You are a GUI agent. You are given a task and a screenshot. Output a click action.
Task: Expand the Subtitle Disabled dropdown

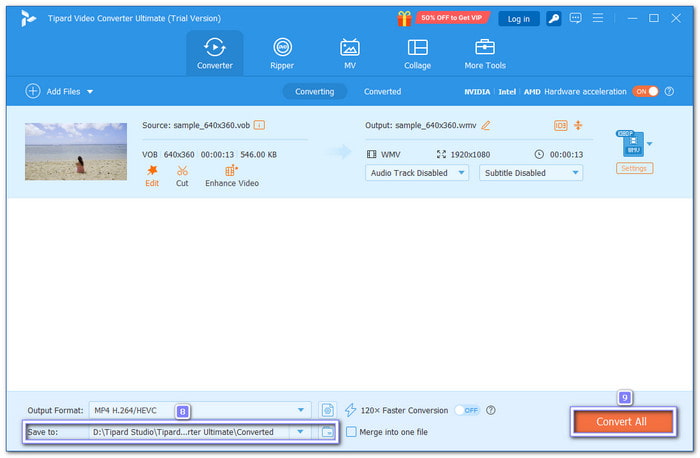(x=531, y=173)
